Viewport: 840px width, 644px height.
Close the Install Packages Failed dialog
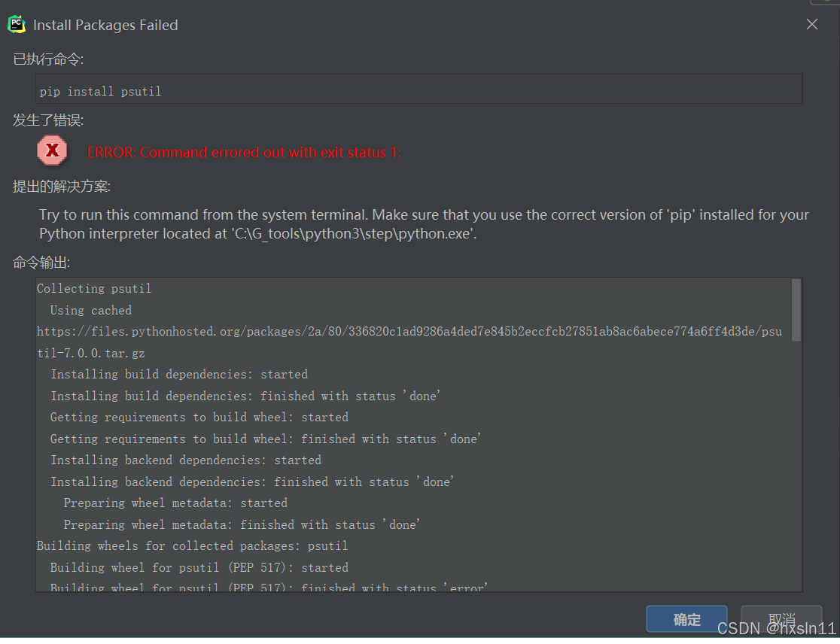click(x=811, y=23)
